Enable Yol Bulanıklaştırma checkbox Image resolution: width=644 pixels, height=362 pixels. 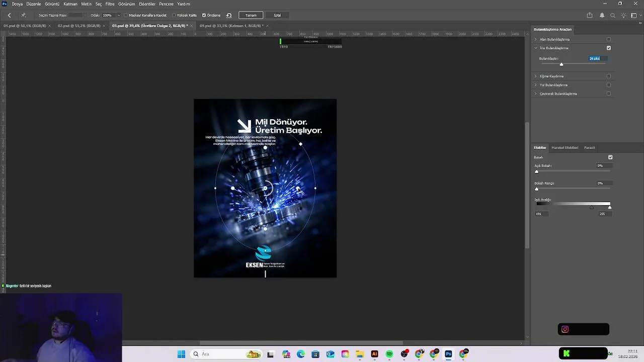coord(609,85)
